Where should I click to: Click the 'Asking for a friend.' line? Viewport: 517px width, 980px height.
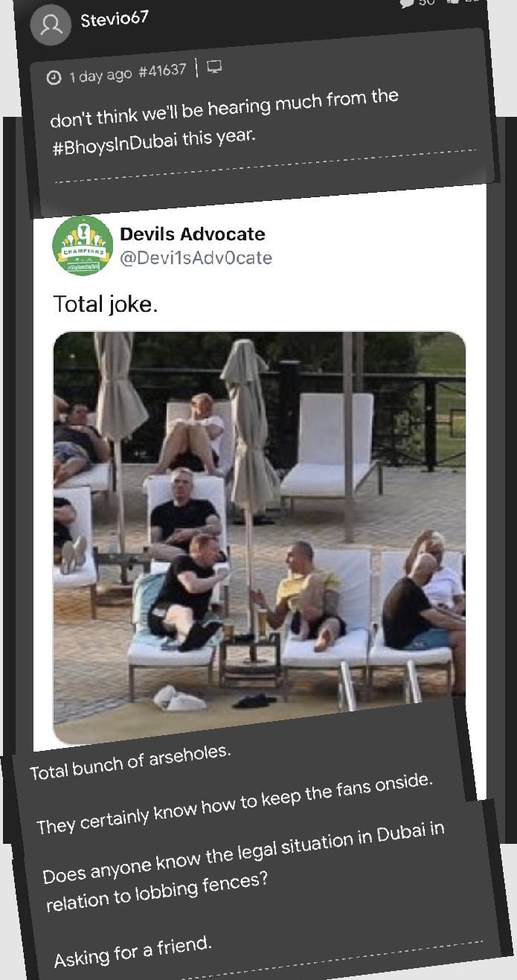pos(133,952)
